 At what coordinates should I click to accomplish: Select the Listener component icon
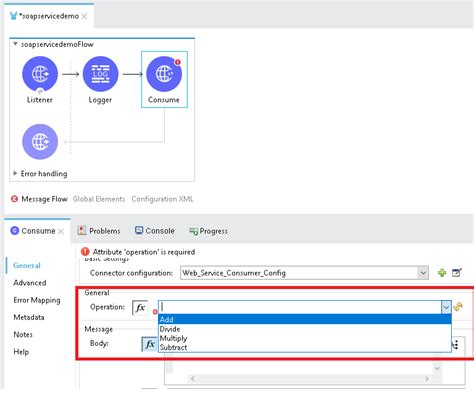tap(40, 74)
